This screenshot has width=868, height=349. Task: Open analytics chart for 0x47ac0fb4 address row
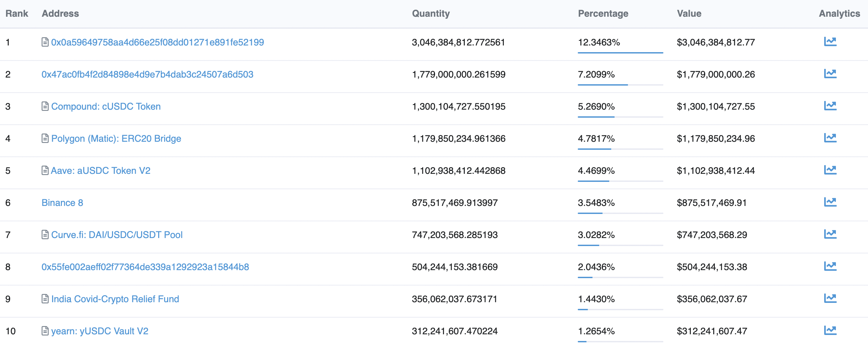(830, 74)
